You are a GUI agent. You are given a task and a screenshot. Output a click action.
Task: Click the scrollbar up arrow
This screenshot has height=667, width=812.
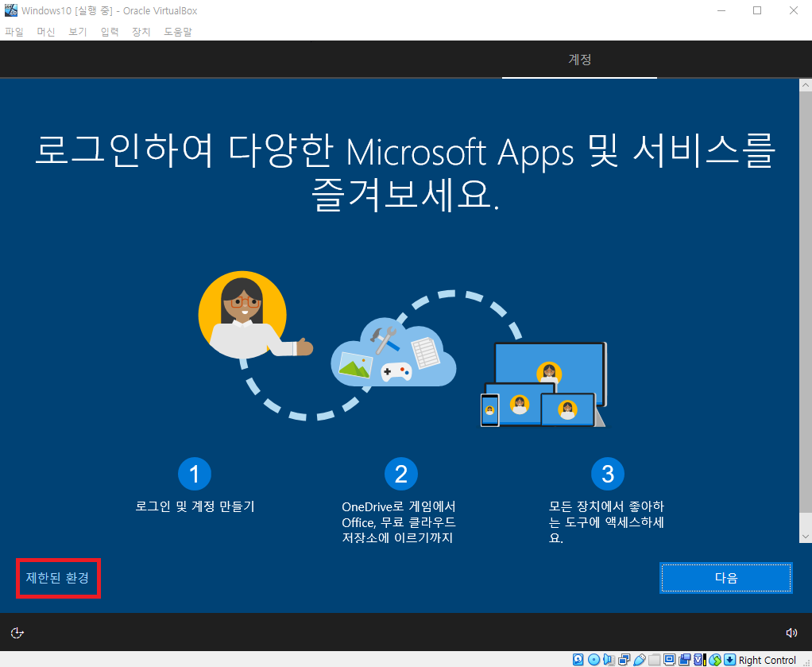[806, 85]
